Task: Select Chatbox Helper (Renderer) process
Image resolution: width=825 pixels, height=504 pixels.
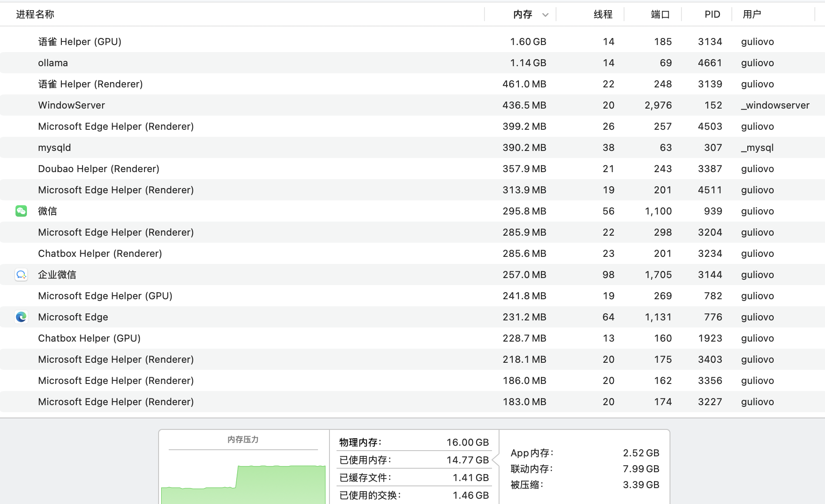Action: click(412, 253)
